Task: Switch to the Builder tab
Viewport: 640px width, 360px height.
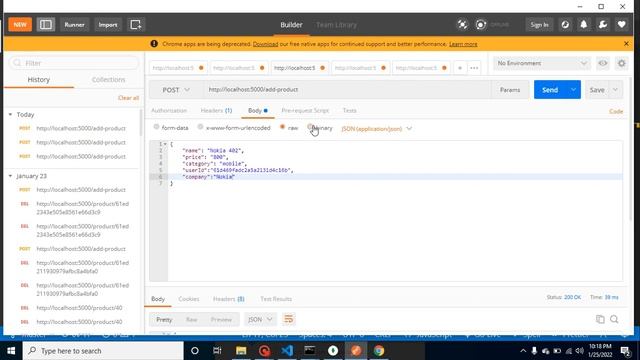Action: coord(291,24)
